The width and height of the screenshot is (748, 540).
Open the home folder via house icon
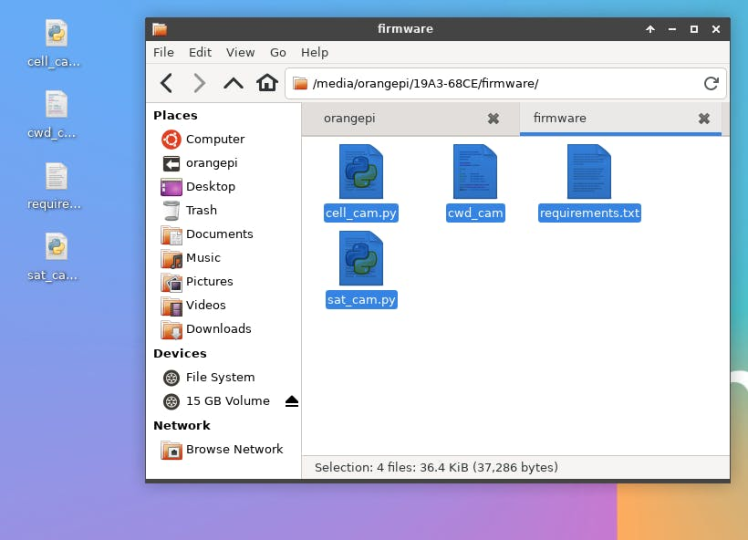tap(267, 83)
